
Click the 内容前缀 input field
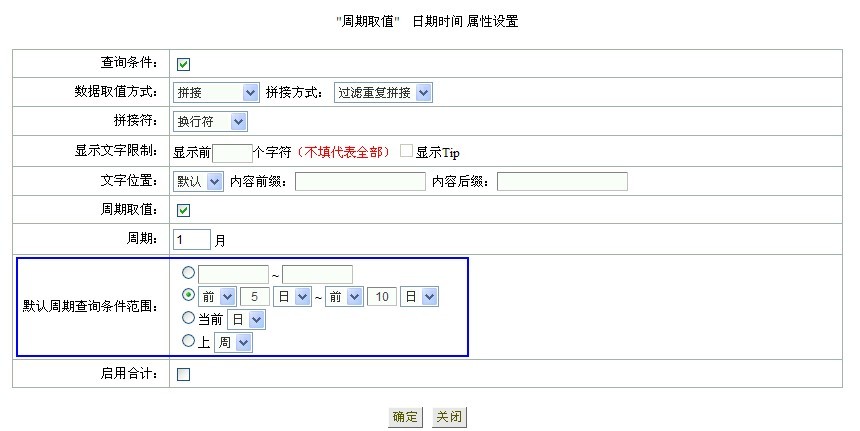tap(360, 182)
